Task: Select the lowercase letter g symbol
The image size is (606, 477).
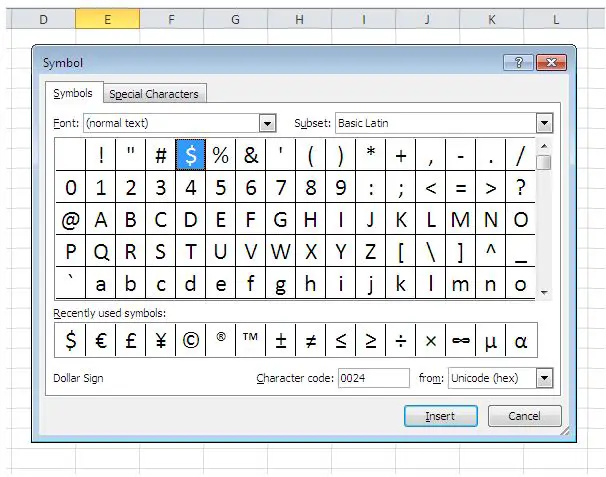Action: pyautogui.click(x=281, y=283)
